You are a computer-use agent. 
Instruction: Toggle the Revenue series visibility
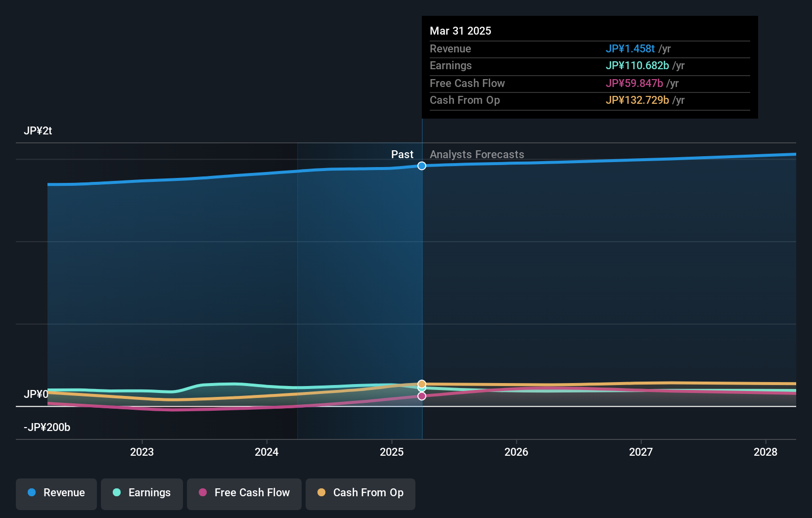tap(56, 494)
